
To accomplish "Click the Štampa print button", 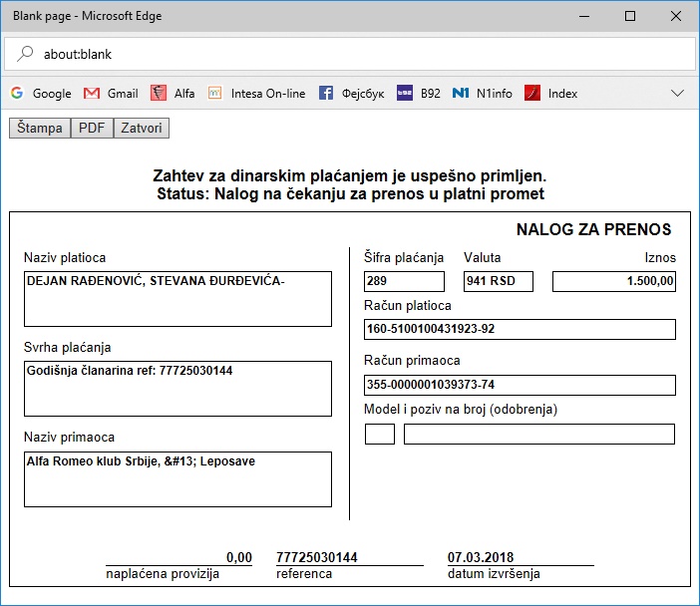I will tap(40, 128).
